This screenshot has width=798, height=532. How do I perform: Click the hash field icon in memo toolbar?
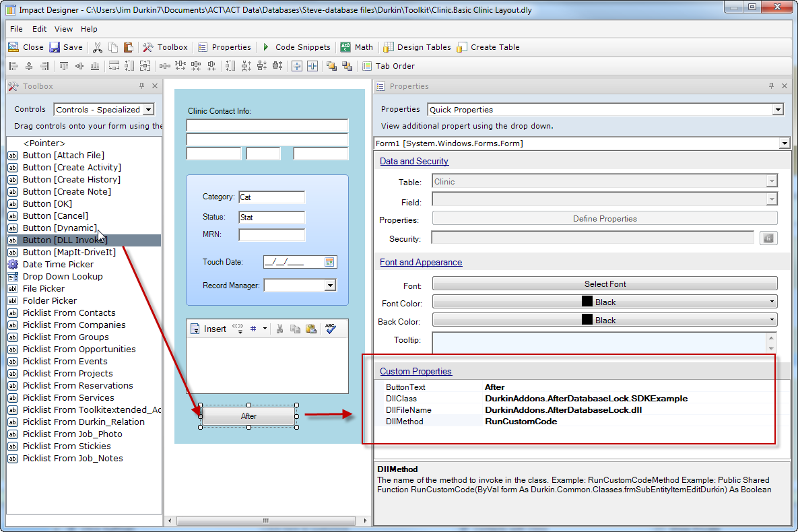253,329
